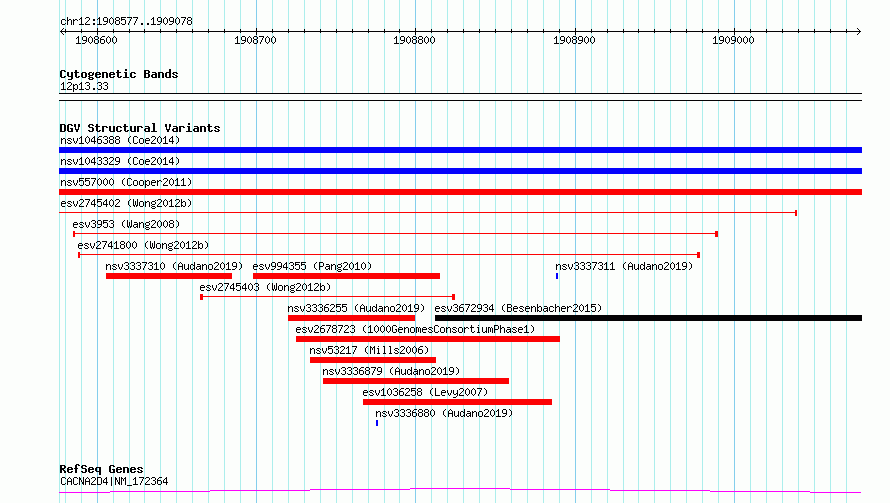Click the nsv53217 (Mills2006) red bar

[373, 360]
